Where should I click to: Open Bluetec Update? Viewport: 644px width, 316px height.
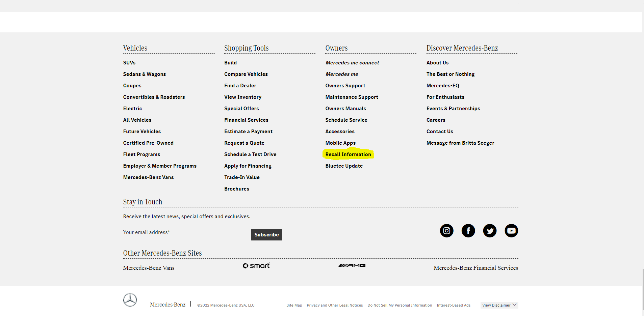coord(344,166)
